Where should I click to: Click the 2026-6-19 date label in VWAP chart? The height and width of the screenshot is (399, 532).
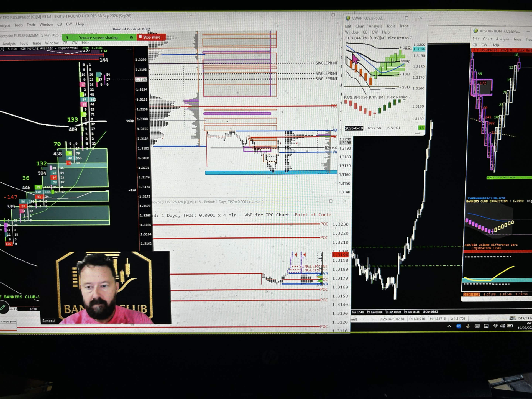click(x=354, y=128)
